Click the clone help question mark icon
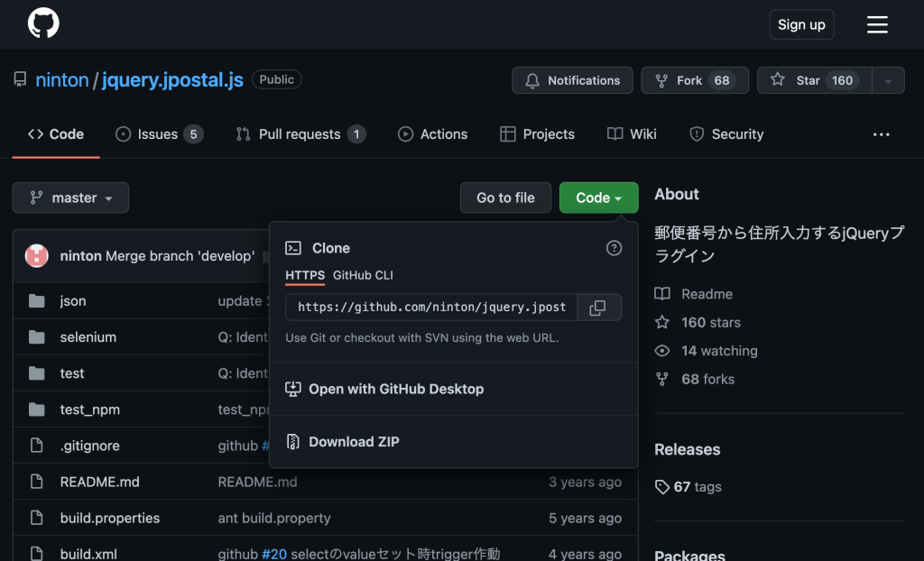Image resolution: width=924 pixels, height=561 pixels. click(614, 248)
